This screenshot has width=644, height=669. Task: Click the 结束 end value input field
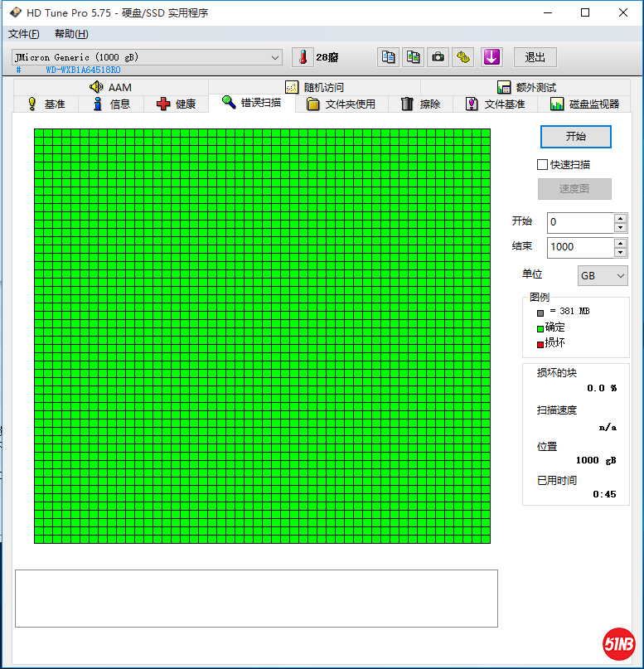(579, 247)
